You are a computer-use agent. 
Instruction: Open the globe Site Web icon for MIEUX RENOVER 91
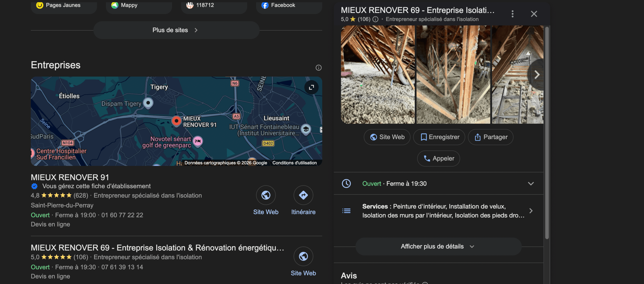[x=266, y=195]
